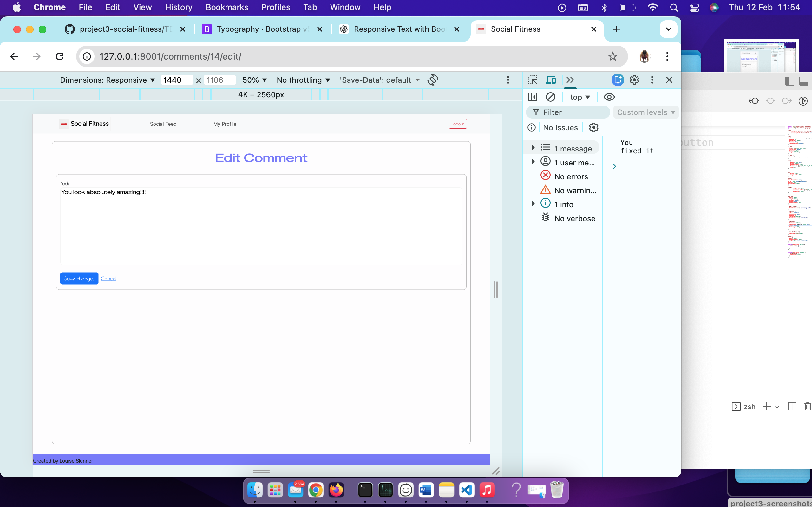Open the top execution context dropdown
Image resolution: width=812 pixels, height=507 pixels.
pyautogui.click(x=580, y=97)
